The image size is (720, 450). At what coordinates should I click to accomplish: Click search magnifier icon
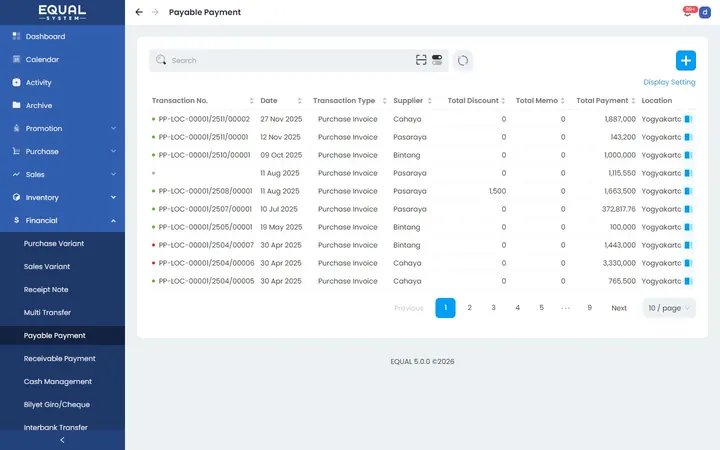[x=161, y=60]
